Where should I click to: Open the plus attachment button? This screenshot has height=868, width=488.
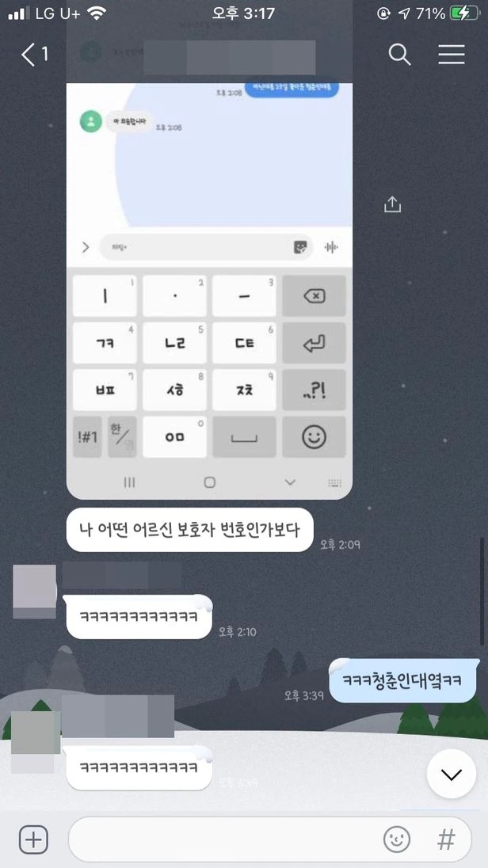point(34,839)
